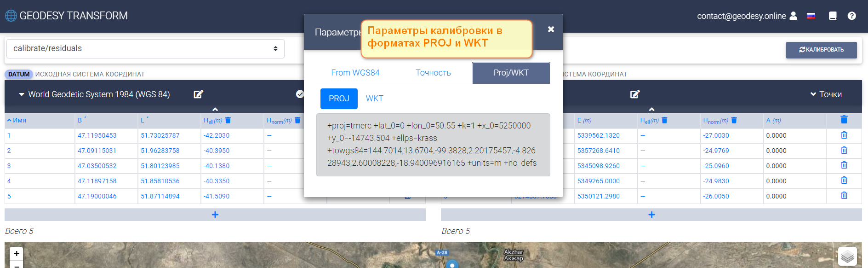Viewport: 868px width, 268px height.
Task: Click the PROJ string text box
Action: click(433, 145)
